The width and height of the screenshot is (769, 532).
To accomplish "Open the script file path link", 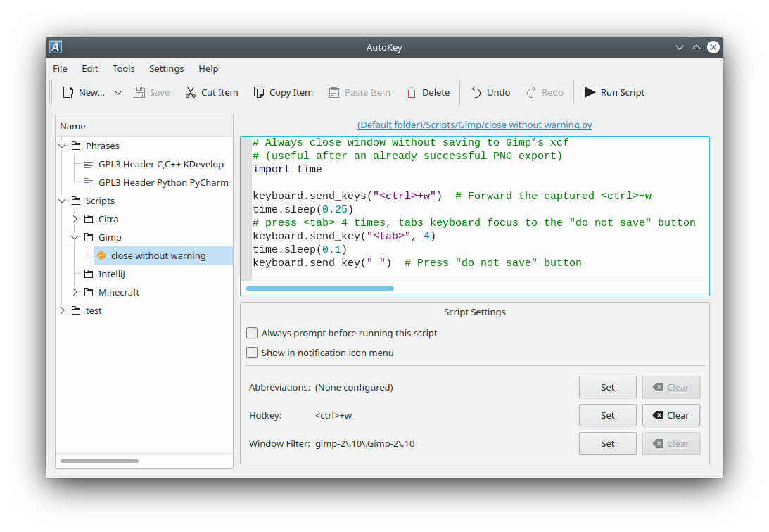I will pos(474,125).
